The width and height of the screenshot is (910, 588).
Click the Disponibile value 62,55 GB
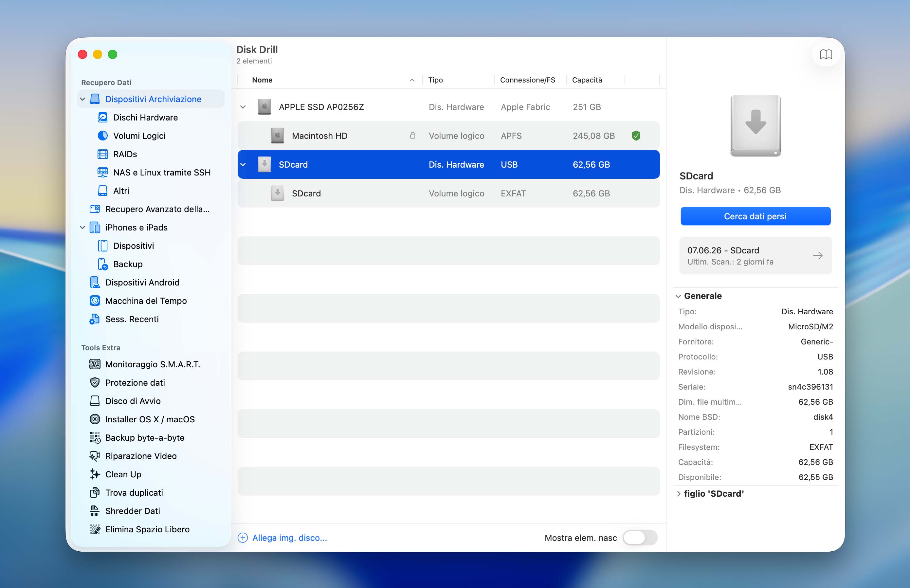pyautogui.click(x=816, y=477)
